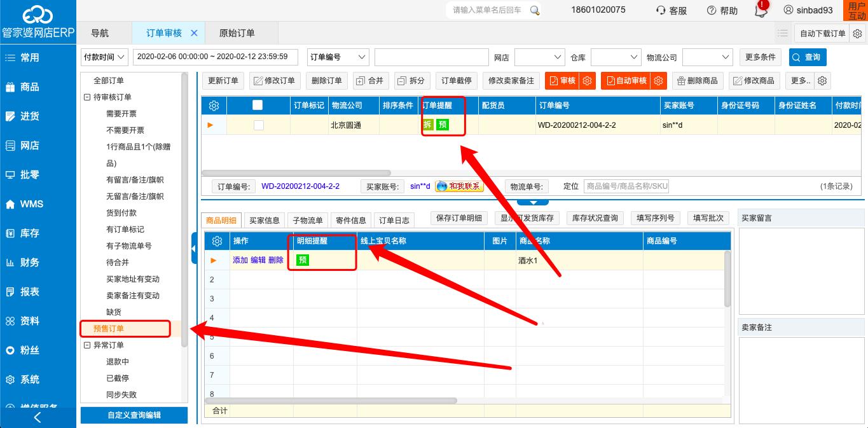The height and width of the screenshot is (428, 868).
Task: Open the gear settings beside 审核 button
Action: pyautogui.click(x=588, y=81)
